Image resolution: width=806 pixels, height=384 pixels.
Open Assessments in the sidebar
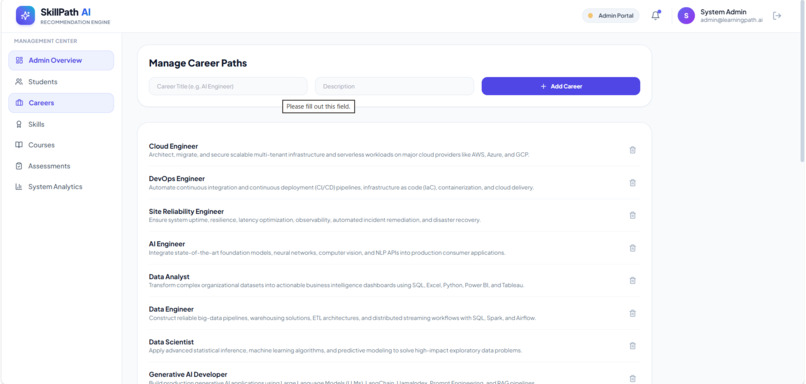click(61, 166)
